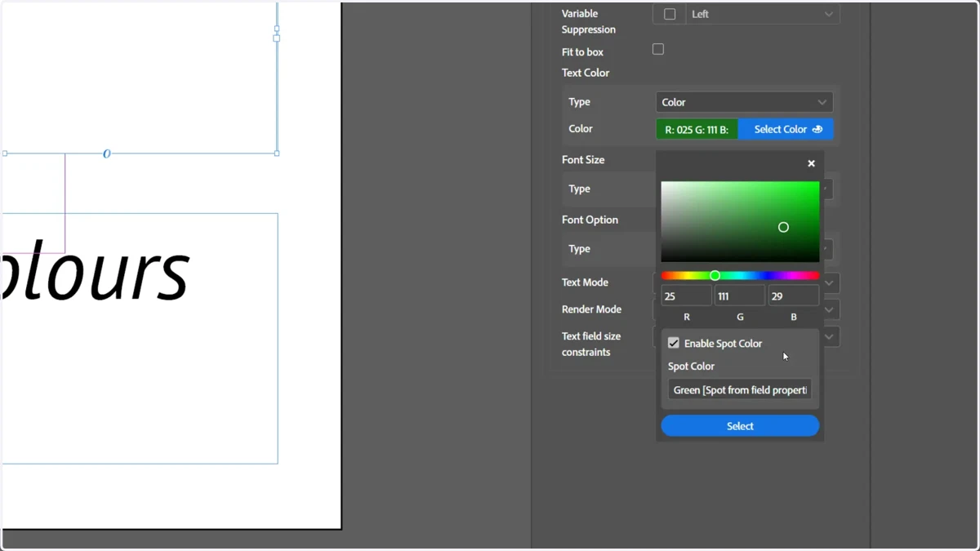Click the blue Select button

(740, 426)
